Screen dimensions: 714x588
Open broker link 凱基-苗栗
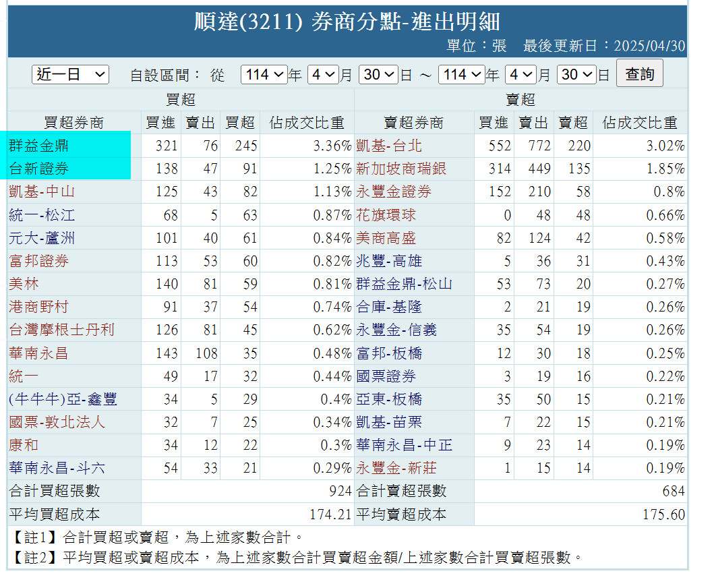click(x=389, y=421)
